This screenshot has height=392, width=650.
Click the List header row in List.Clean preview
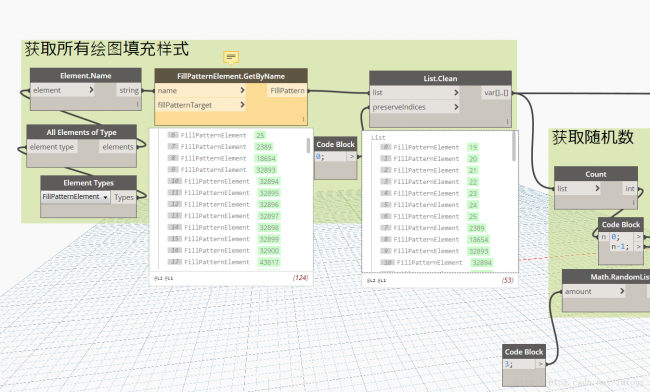tap(378, 137)
